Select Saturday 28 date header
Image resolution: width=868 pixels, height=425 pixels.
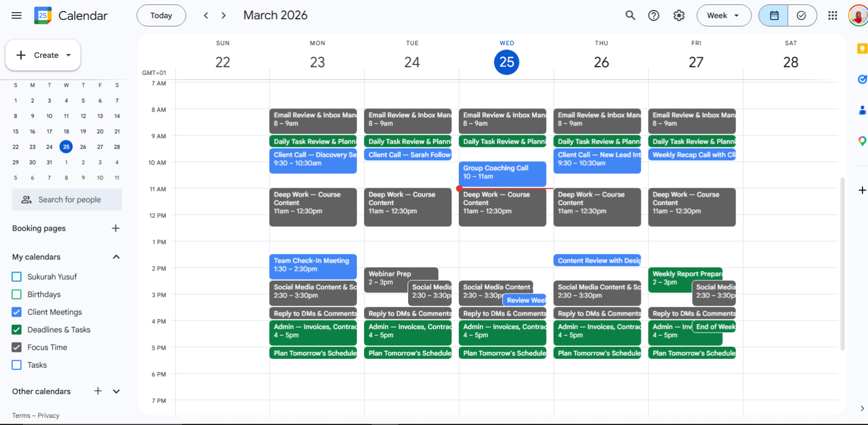pyautogui.click(x=790, y=62)
